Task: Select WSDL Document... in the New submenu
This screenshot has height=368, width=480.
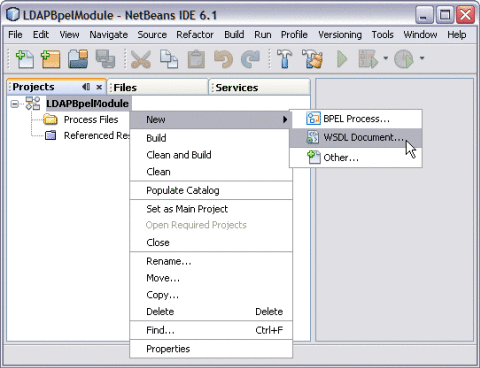Action: pos(356,137)
